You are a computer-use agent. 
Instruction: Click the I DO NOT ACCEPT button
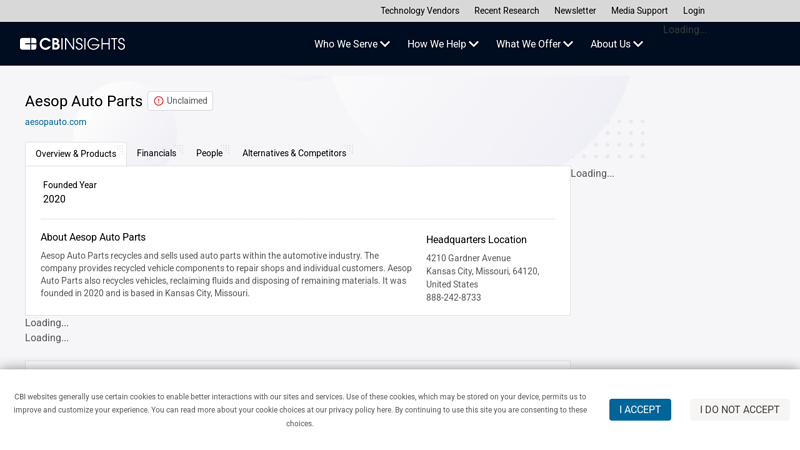[739, 410]
